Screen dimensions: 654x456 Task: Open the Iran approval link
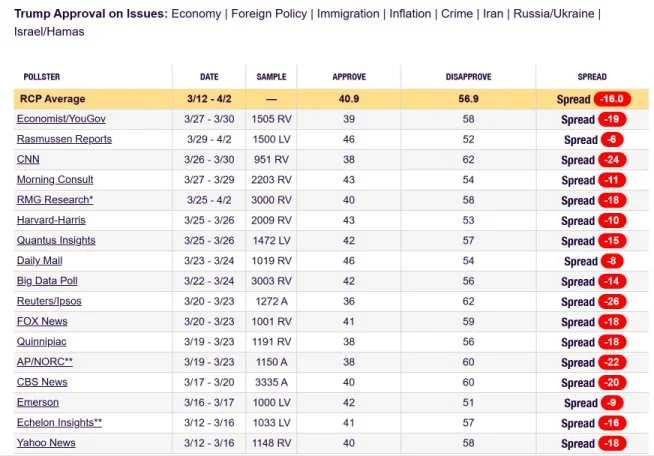tap(493, 14)
